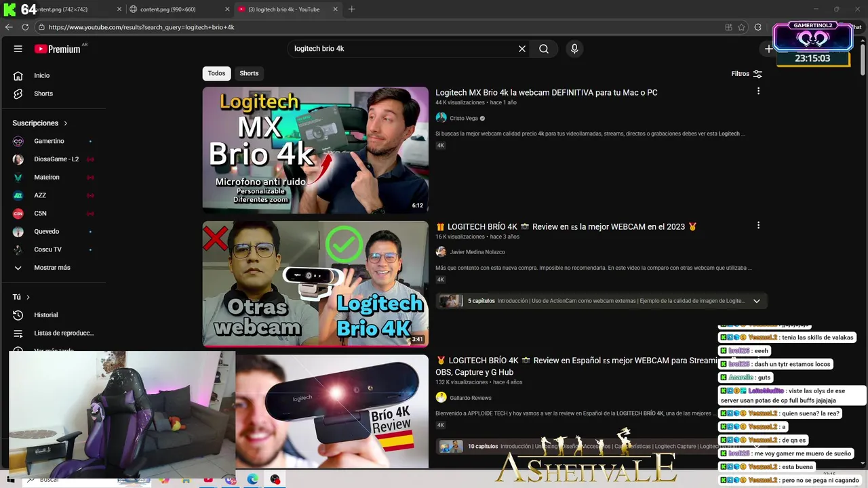
Task: Click the 4K badge under the Cristo Vega video
Action: [x=440, y=146]
